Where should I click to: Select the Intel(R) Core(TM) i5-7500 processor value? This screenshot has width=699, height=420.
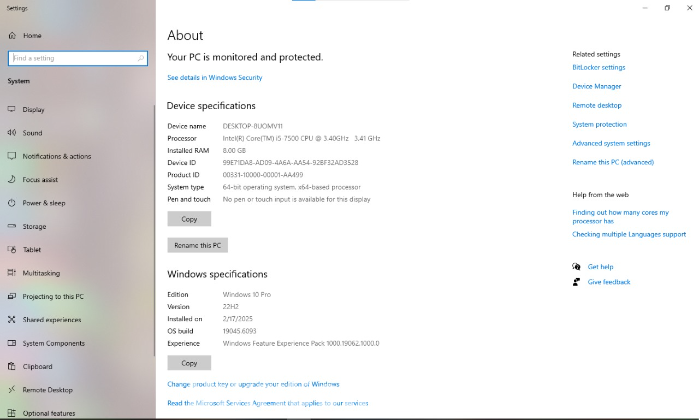click(301, 138)
